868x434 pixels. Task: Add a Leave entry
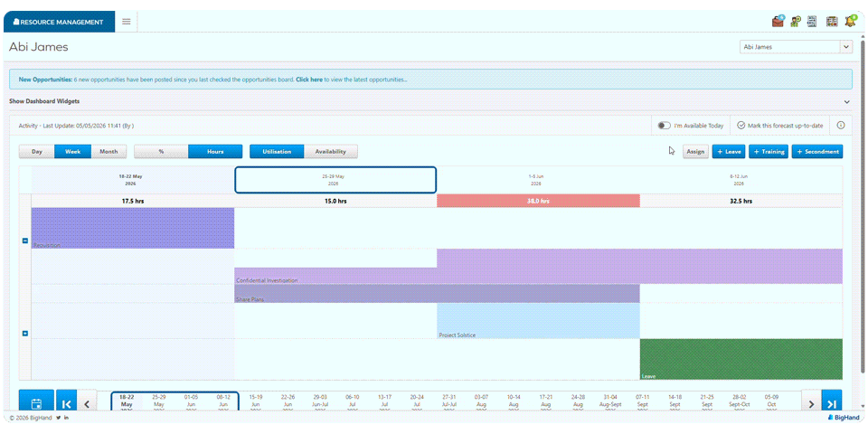coord(729,151)
